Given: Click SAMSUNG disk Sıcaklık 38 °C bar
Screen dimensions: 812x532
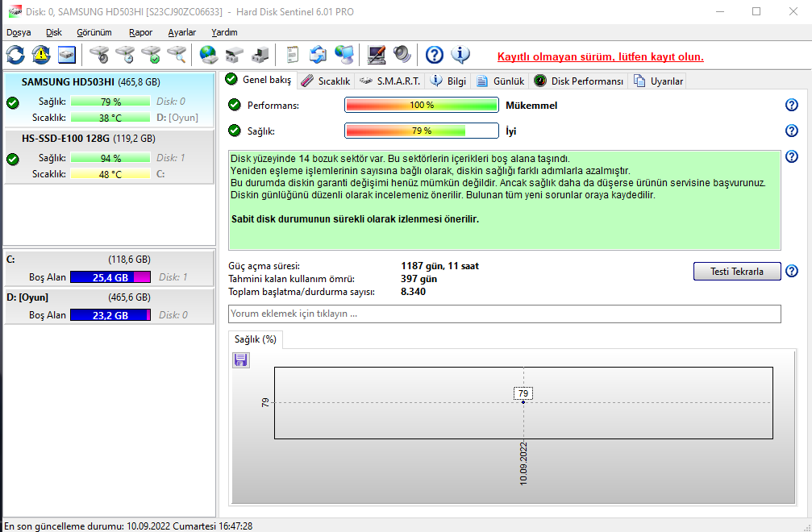Looking at the screenshot, I should tap(110, 118).
